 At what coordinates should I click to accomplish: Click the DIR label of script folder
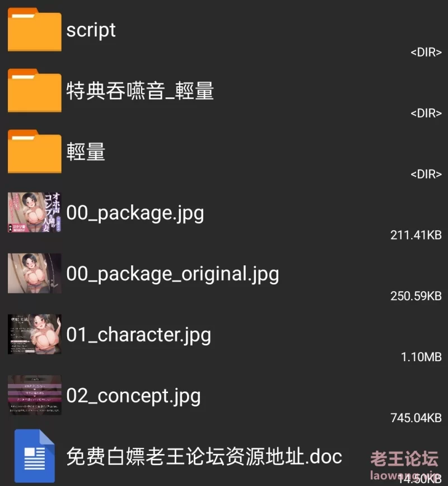click(426, 53)
